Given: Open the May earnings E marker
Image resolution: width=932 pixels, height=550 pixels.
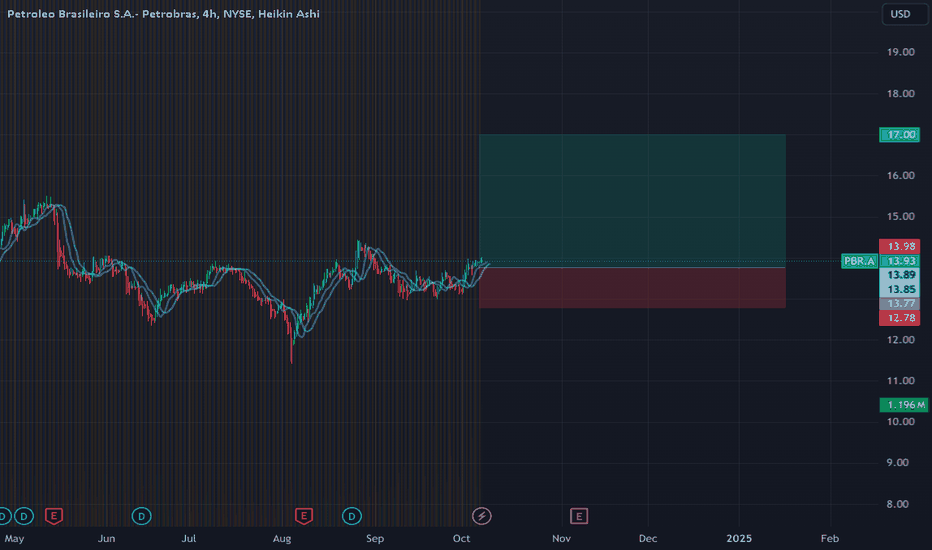Looking at the screenshot, I should coord(53,516).
